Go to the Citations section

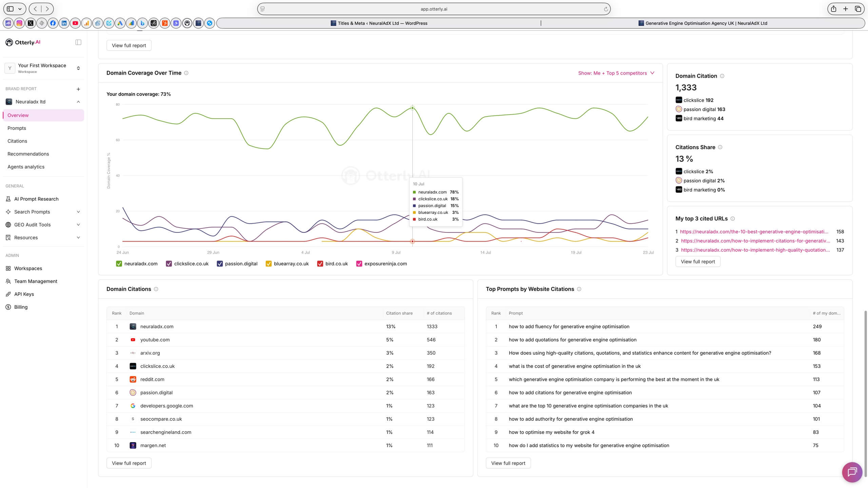[x=17, y=141]
